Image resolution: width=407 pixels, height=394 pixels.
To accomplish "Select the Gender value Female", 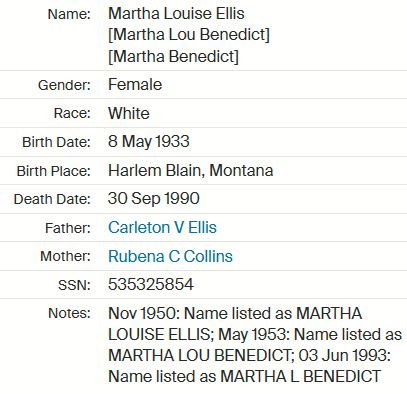I will (135, 84).
